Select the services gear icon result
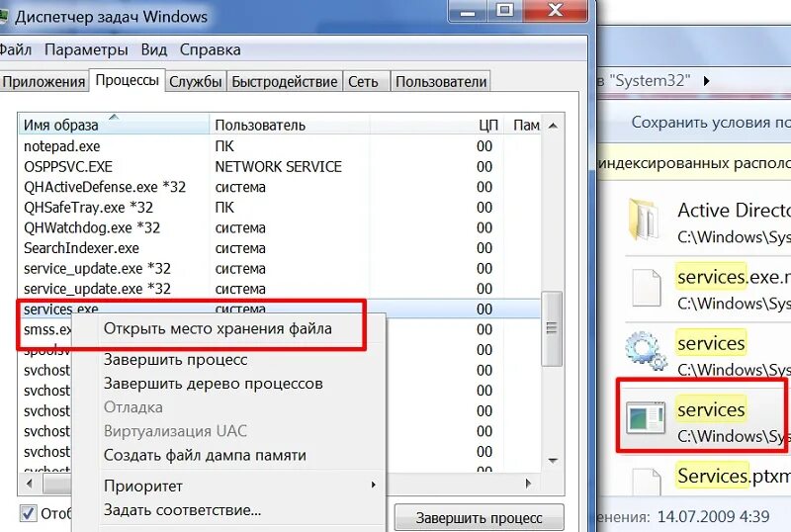Viewport: 791px width, 532px height. pyautogui.click(x=647, y=351)
